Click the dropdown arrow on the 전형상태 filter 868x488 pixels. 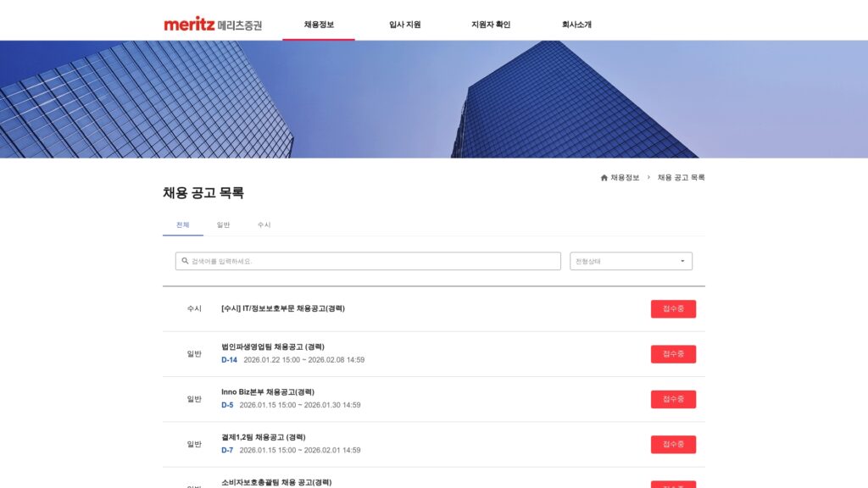tap(682, 261)
